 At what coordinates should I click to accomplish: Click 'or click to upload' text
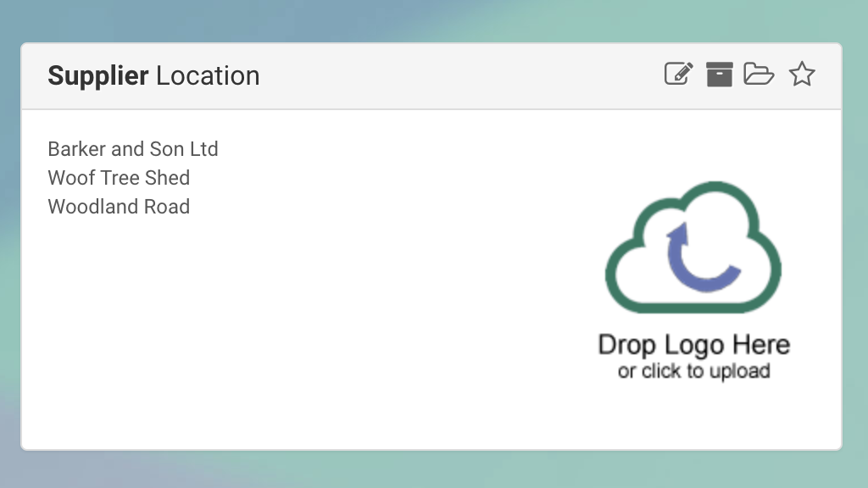tap(693, 370)
